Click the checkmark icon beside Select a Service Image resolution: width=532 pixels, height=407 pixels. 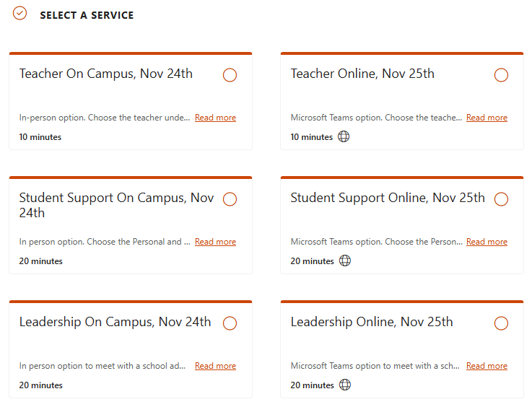[20, 13]
